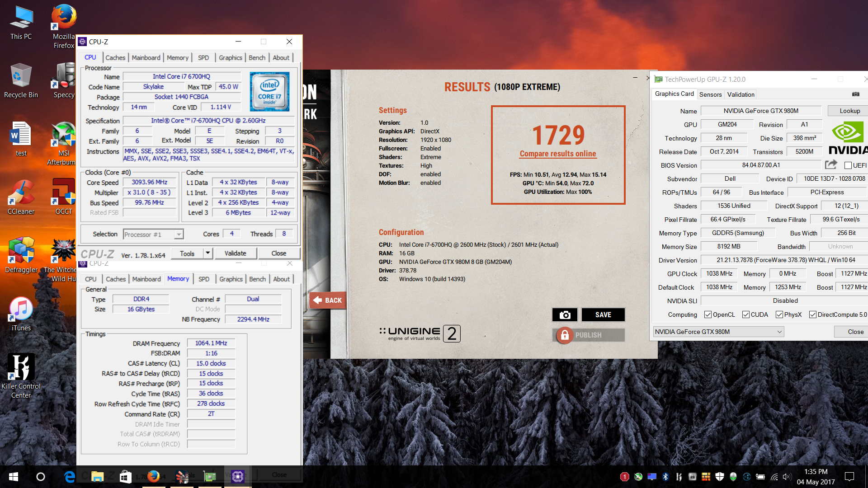The width and height of the screenshot is (868, 488).
Task: Open About tab in lower CPU-Z window
Action: (x=281, y=279)
